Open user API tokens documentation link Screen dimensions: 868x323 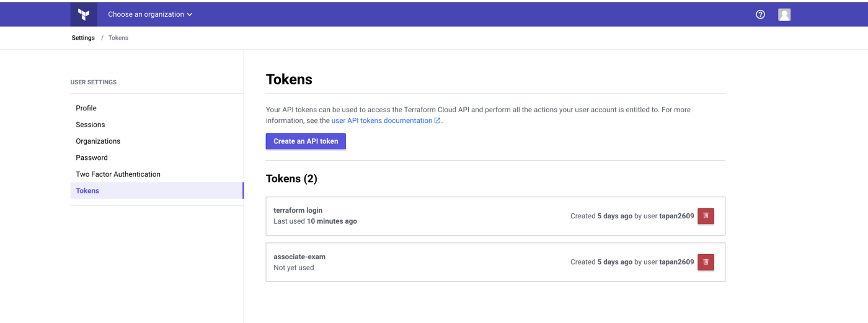[382, 121]
